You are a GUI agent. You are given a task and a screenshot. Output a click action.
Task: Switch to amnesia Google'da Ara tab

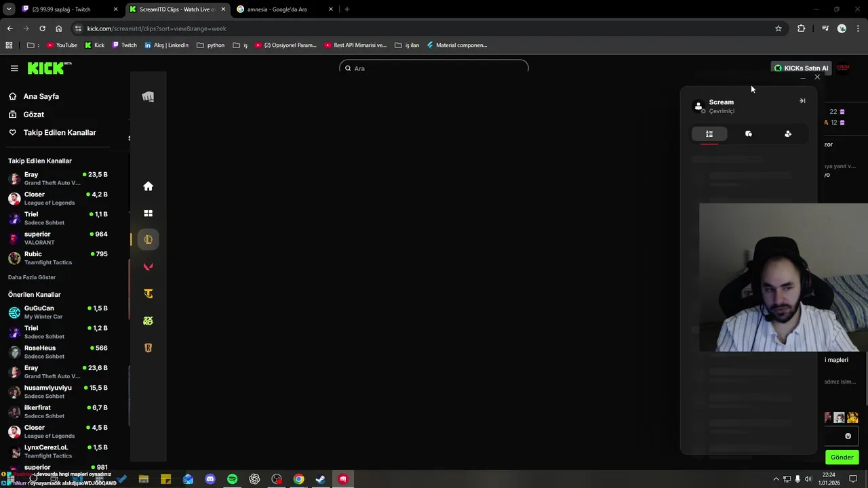pos(285,9)
